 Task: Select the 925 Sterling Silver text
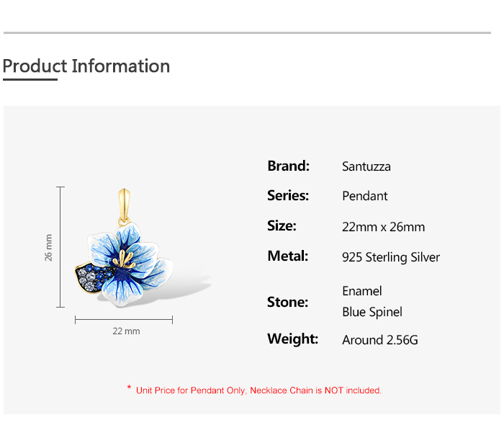[391, 257]
